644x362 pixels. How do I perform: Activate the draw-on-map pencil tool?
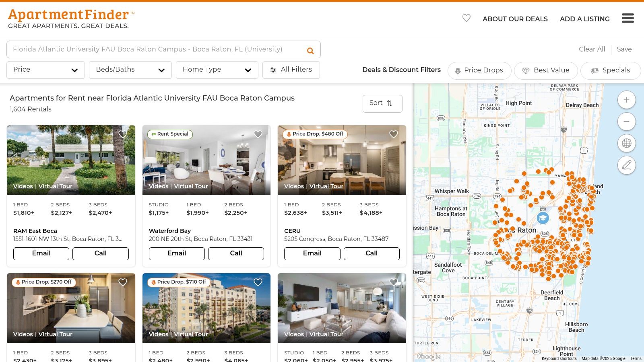[x=626, y=165]
